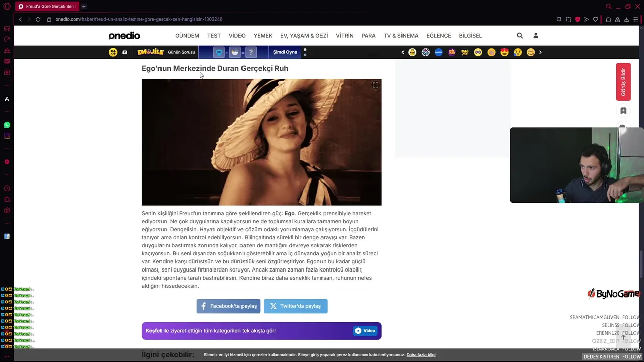Open the VİDEO section
644x362 pixels.
tap(237, 36)
